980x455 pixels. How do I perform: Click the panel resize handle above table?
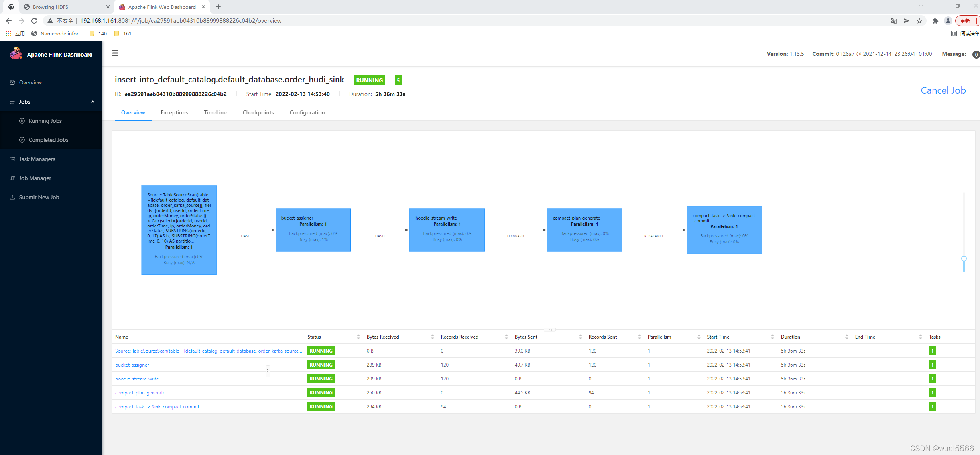pos(549,330)
